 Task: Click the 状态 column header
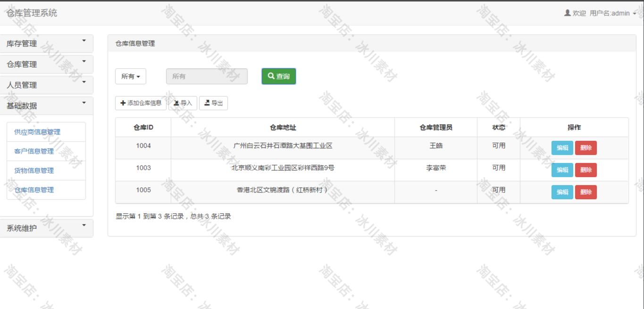point(499,127)
